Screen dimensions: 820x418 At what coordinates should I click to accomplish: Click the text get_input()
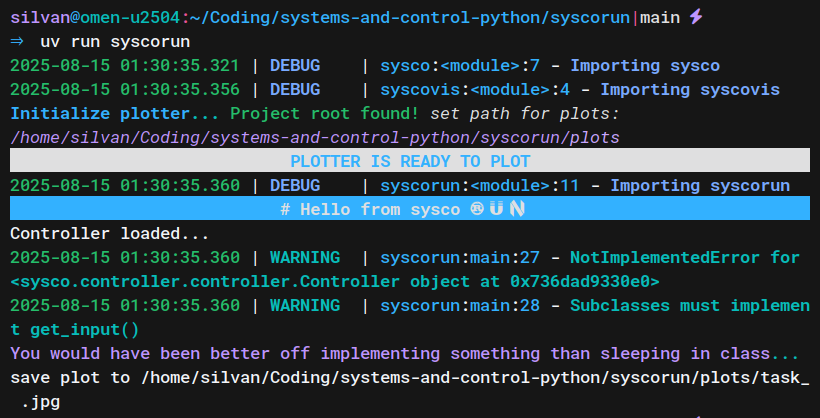85,330
